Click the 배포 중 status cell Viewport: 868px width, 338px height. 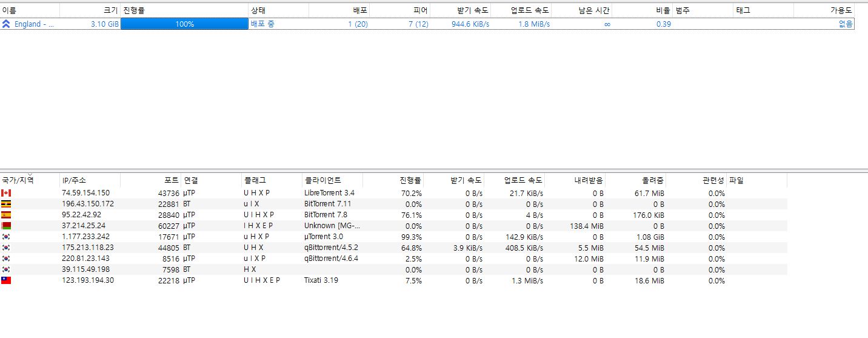(x=262, y=24)
